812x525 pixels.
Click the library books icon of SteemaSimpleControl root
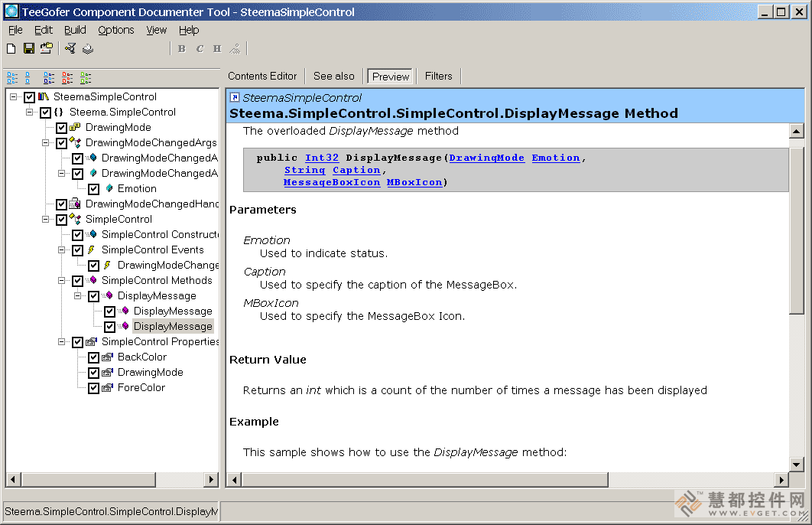(x=44, y=96)
